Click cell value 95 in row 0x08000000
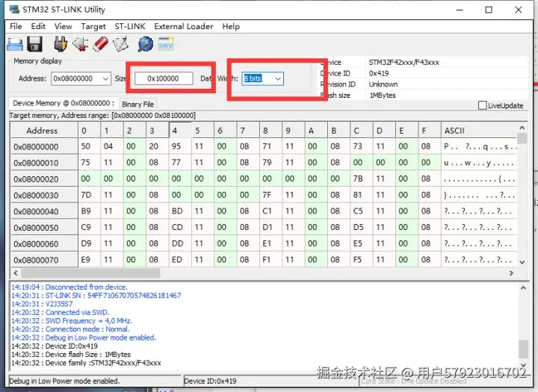 180,146
